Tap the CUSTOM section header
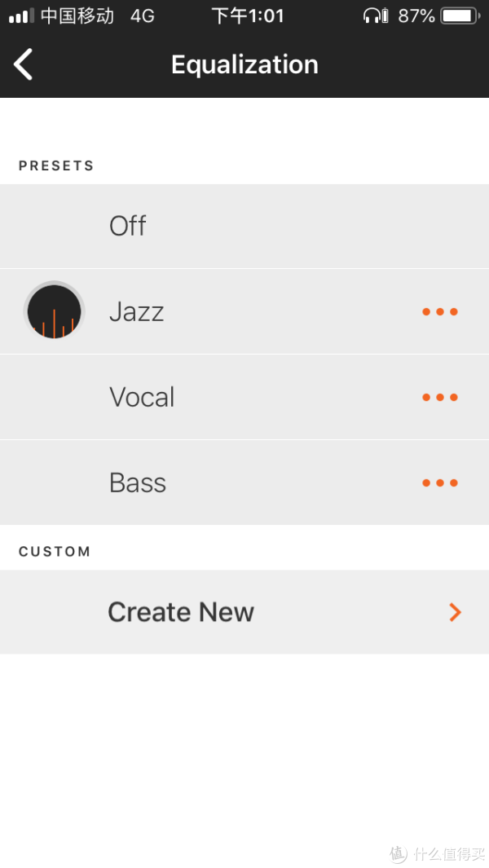This screenshot has width=489, height=868. click(55, 552)
